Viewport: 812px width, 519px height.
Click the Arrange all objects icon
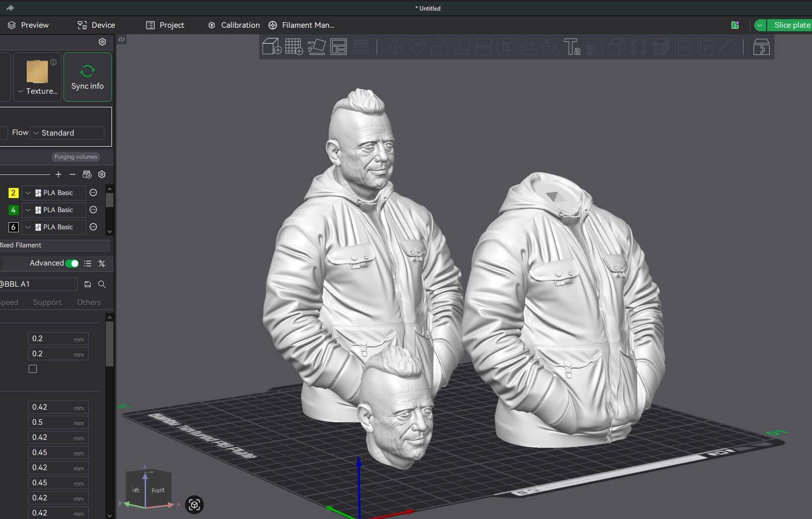pos(338,47)
